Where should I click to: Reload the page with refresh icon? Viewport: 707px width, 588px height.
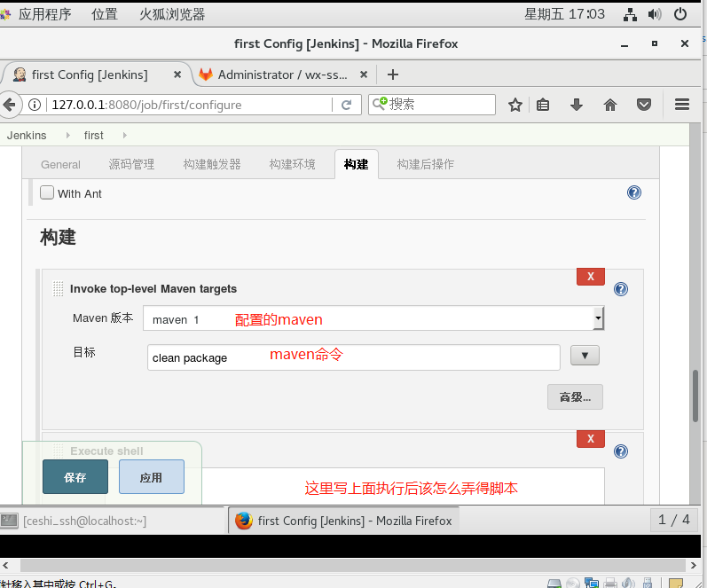(x=346, y=105)
